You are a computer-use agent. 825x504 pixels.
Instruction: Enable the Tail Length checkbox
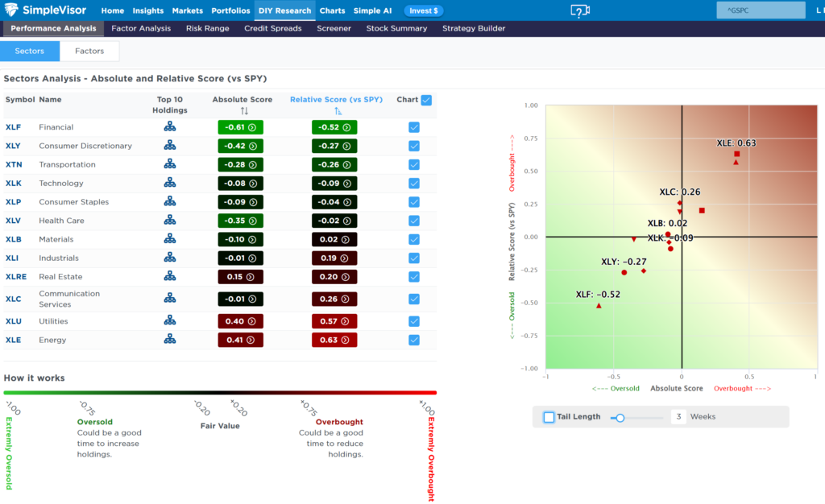coord(549,417)
